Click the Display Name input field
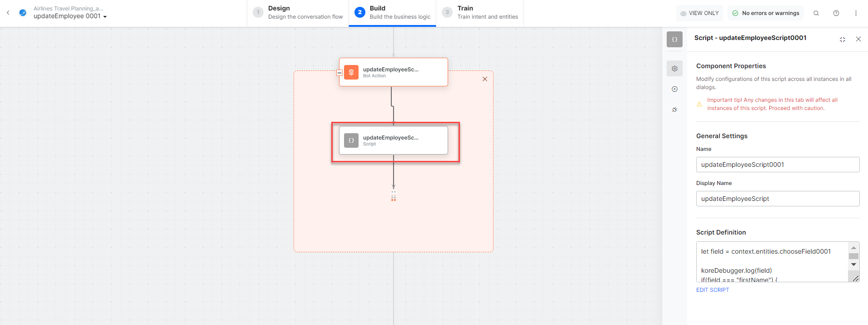 pos(777,199)
